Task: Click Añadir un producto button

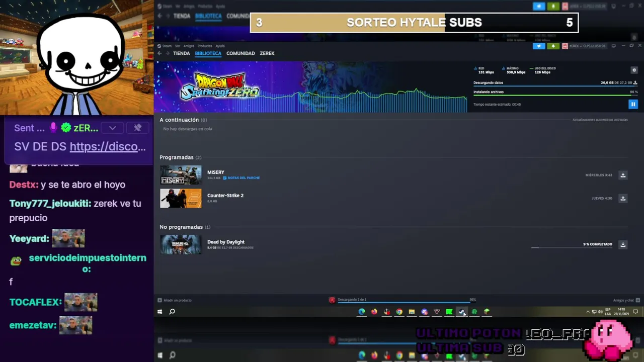Action: click(175, 300)
